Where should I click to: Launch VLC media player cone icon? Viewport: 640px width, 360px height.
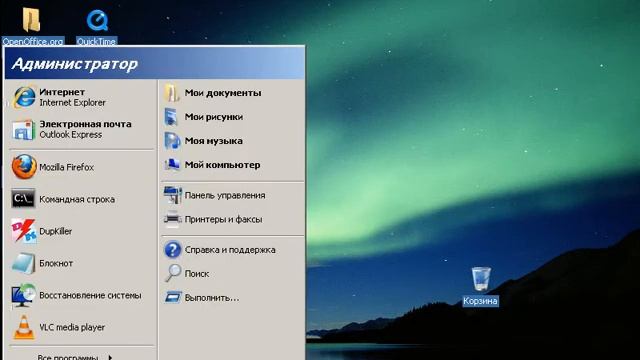pyautogui.click(x=23, y=327)
